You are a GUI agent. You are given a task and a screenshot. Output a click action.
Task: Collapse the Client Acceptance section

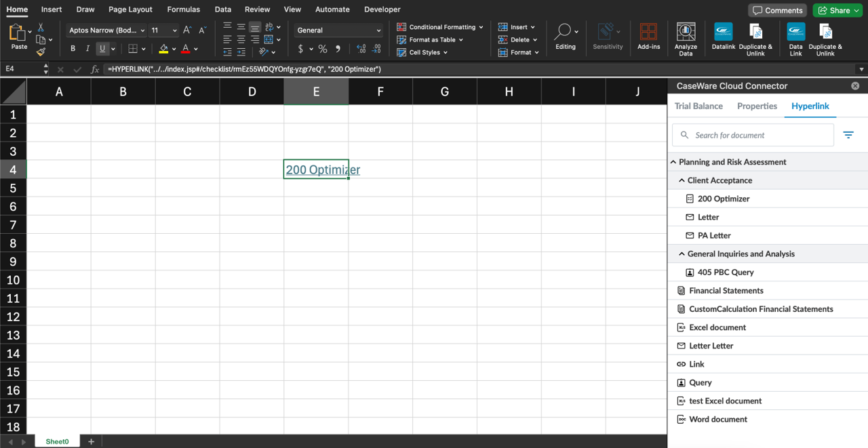[x=682, y=180]
